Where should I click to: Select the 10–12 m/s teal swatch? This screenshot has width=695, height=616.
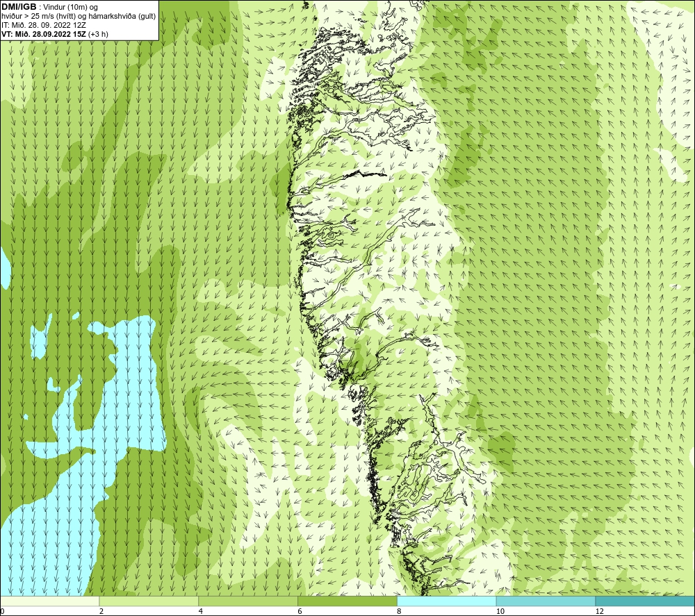[546, 601]
